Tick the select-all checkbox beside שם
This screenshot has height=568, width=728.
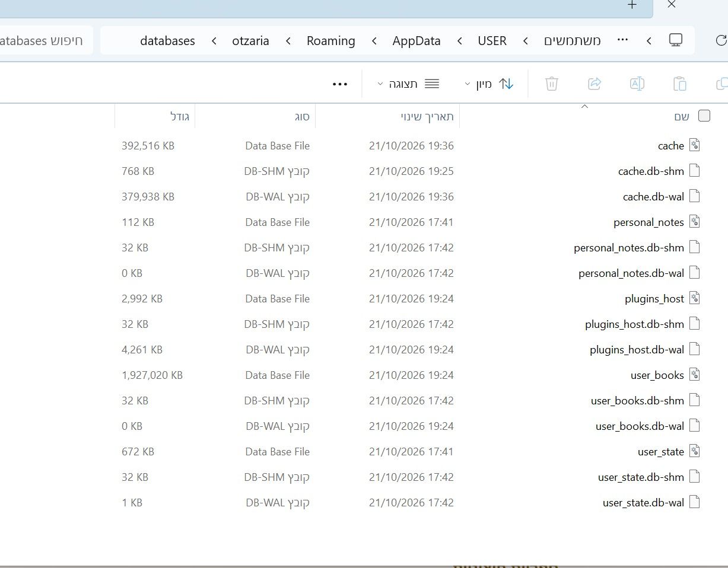point(704,116)
